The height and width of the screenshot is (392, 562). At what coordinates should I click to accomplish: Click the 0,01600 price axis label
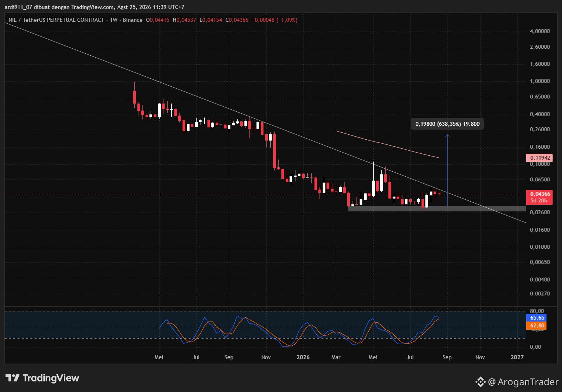tap(540, 230)
